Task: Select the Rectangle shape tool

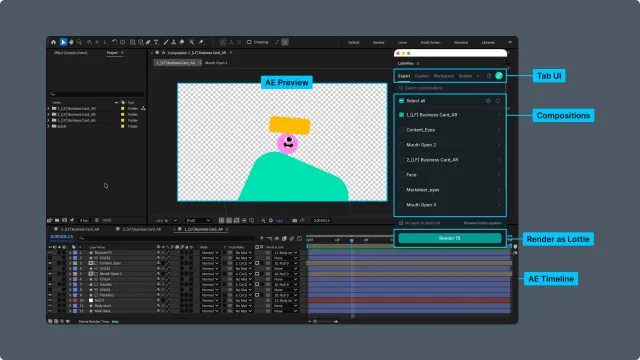Action: click(x=133, y=42)
